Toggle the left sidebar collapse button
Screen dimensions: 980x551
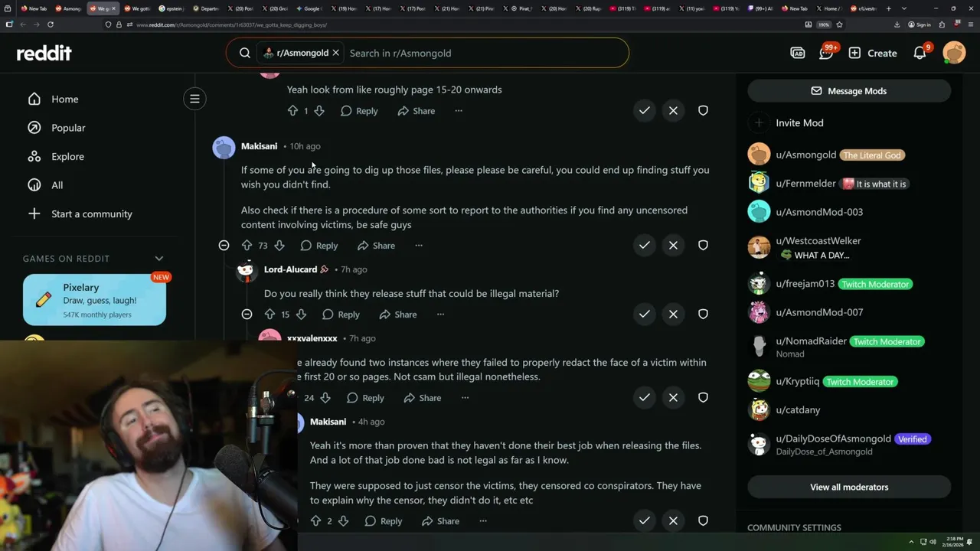pyautogui.click(x=194, y=99)
